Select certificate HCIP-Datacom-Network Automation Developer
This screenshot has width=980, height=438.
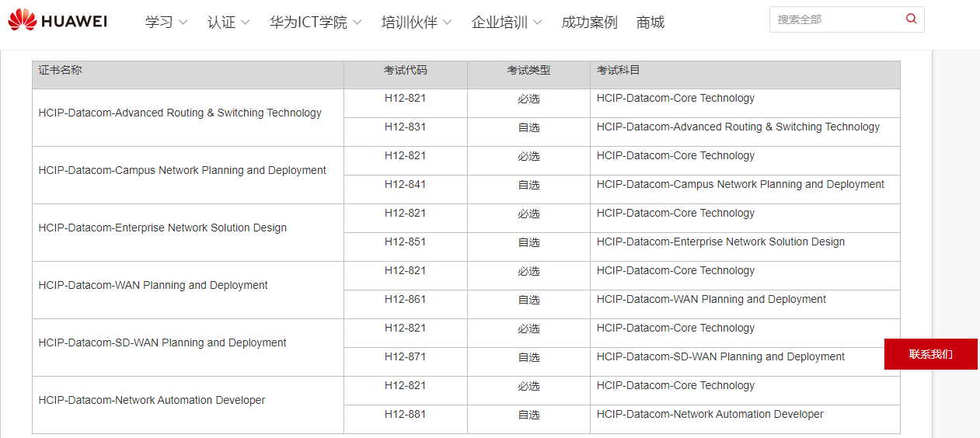tap(152, 400)
